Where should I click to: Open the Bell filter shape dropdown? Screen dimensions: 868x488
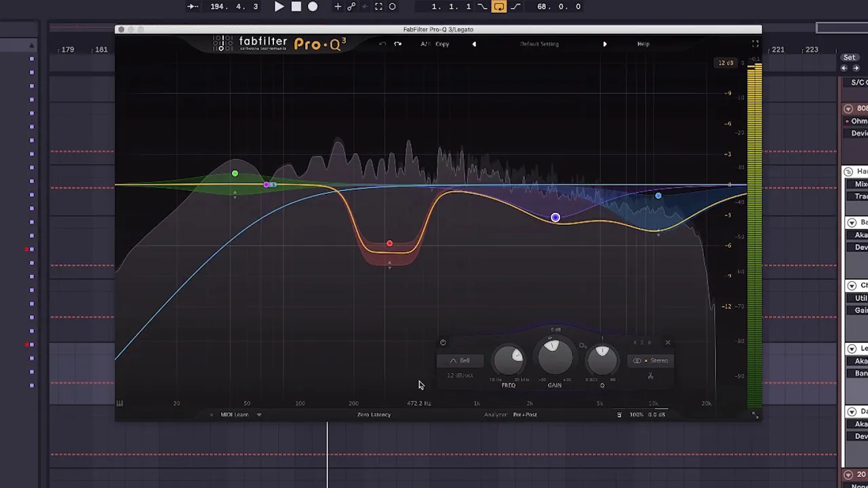tap(460, 361)
